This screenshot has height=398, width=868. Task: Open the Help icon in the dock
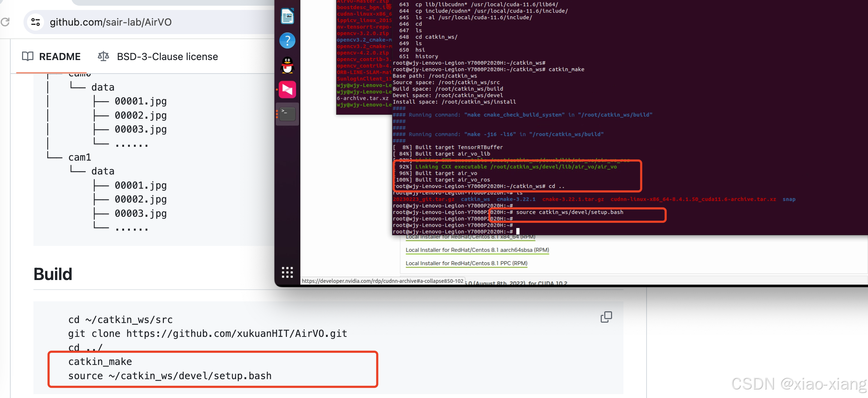(287, 41)
